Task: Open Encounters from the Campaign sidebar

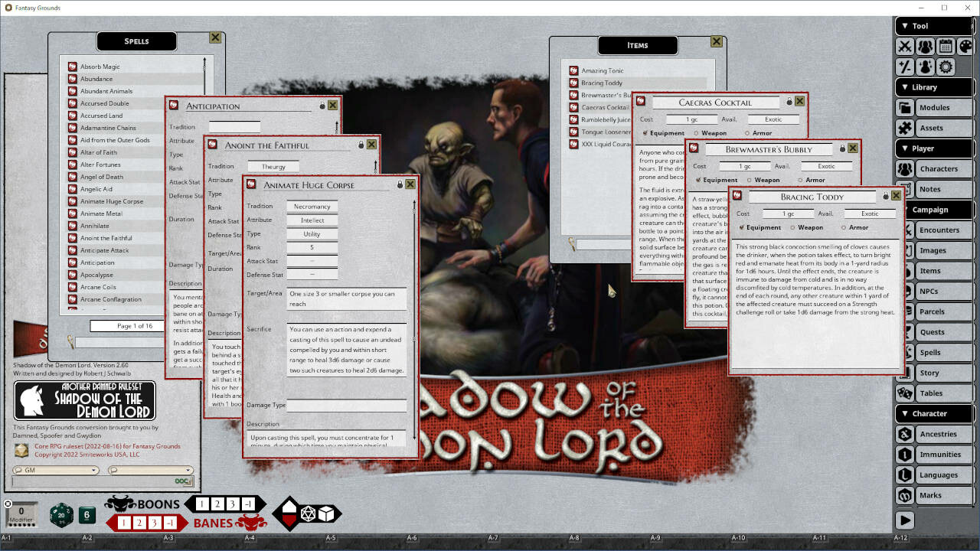Action: [x=941, y=230]
